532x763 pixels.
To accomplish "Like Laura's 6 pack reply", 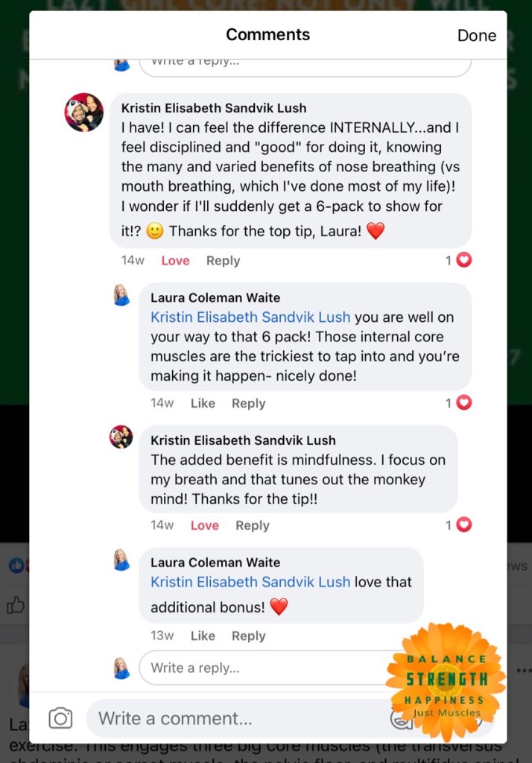I will coord(203,403).
